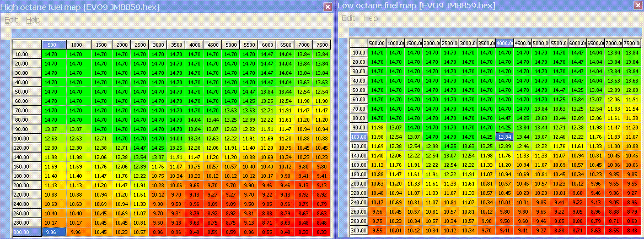
Task: Select 12.22 cell in Low octane row 180.00
Action: tap(450, 174)
